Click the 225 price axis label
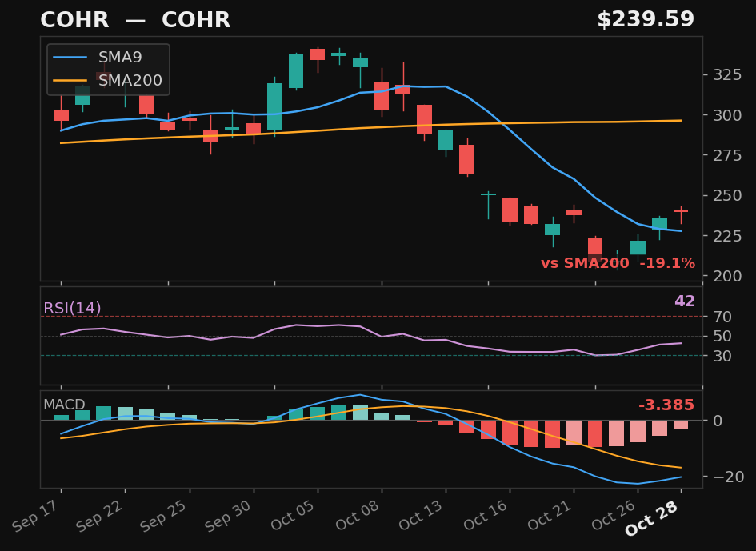This screenshot has height=551, width=756. coord(727,236)
